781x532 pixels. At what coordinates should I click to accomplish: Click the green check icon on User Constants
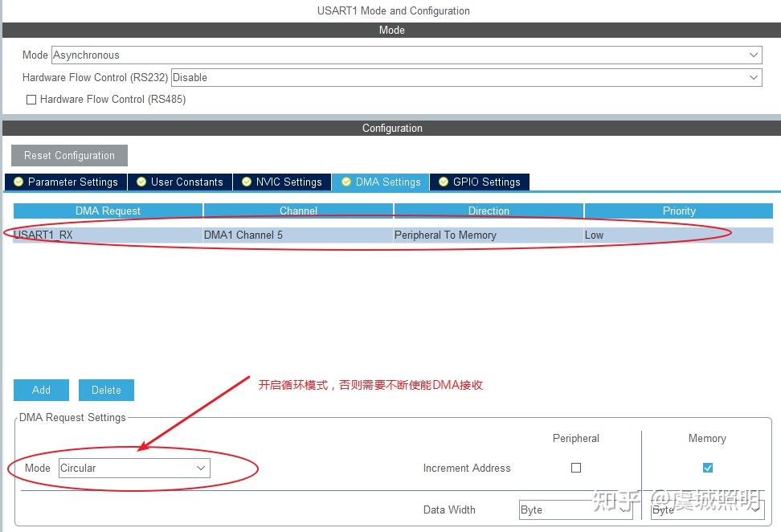click(x=141, y=182)
